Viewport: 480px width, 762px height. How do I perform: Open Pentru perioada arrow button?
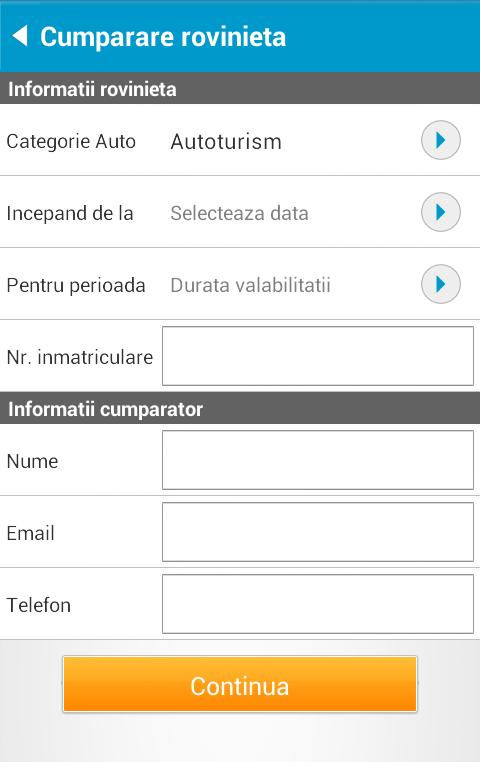pos(440,284)
